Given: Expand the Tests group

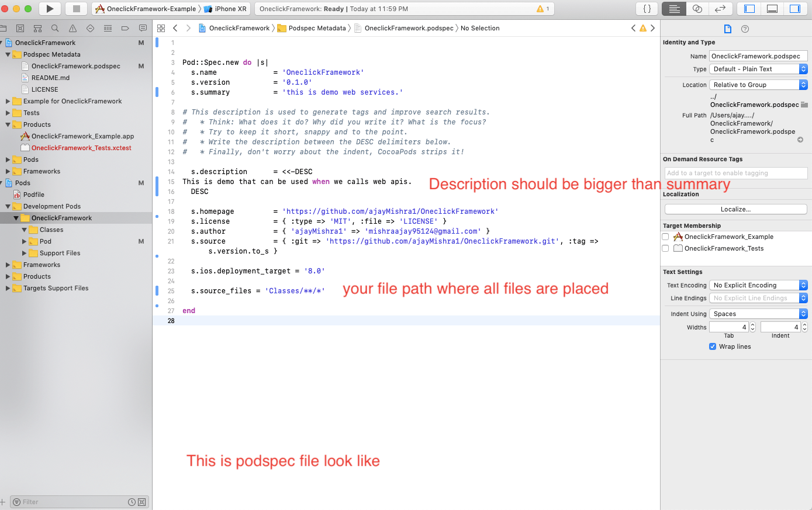Looking at the screenshot, I should 8,113.
